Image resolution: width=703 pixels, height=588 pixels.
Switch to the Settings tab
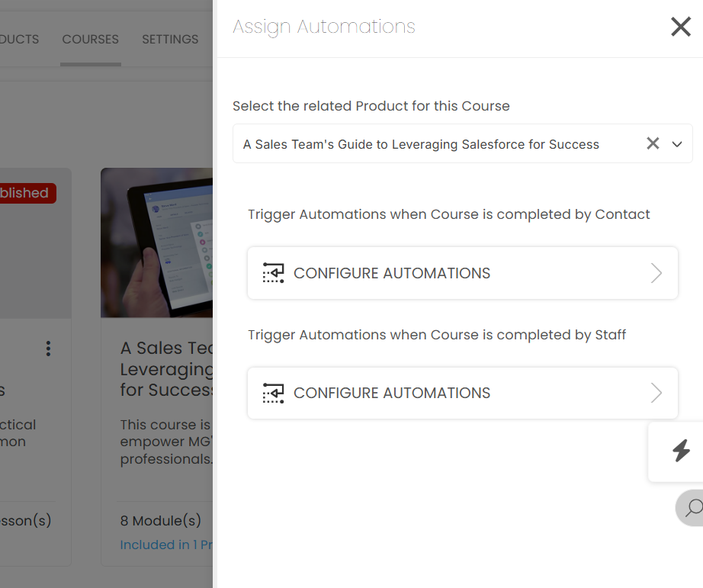click(170, 40)
